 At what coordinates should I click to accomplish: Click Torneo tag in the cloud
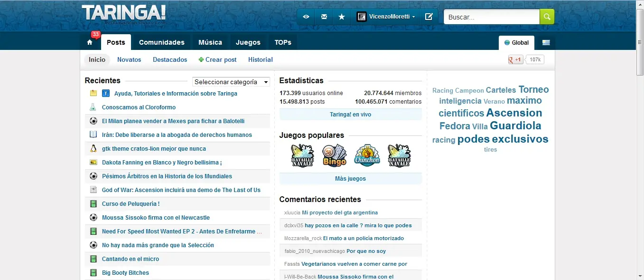point(533,89)
